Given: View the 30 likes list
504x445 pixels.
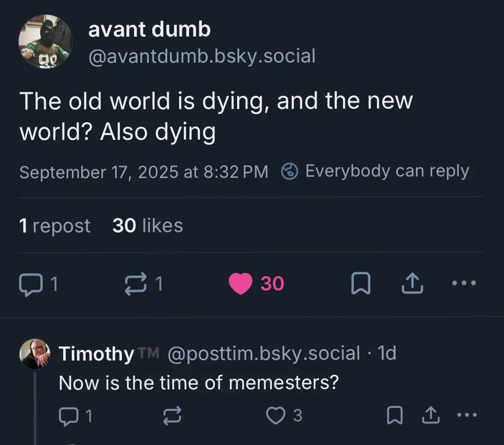Looking at the screenshot, I should coord(147,226).
